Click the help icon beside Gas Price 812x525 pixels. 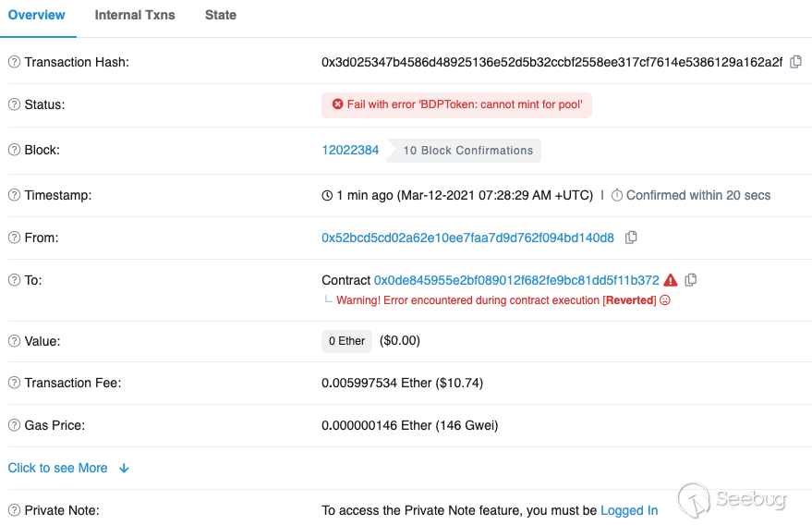(14, 425)
